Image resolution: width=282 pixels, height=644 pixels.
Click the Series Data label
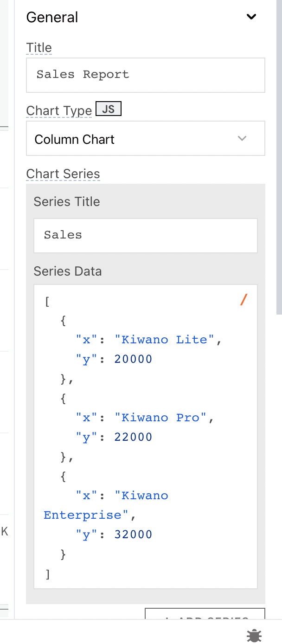pos(68,271)
